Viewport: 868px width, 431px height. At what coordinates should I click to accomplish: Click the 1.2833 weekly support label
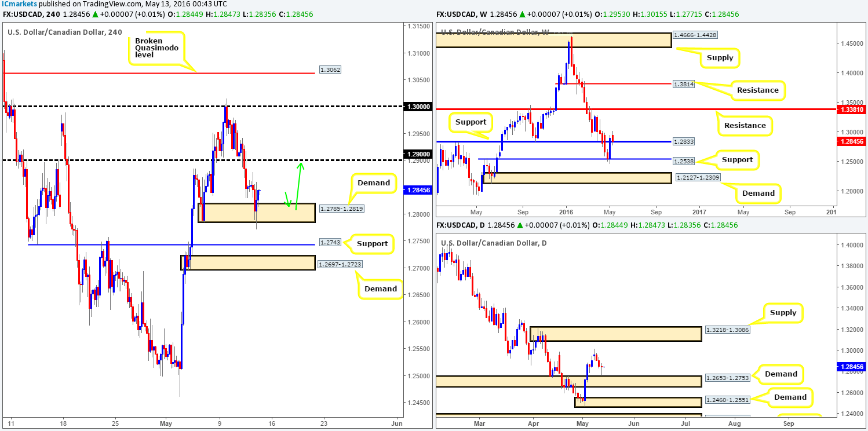click(x=683, y=141)
